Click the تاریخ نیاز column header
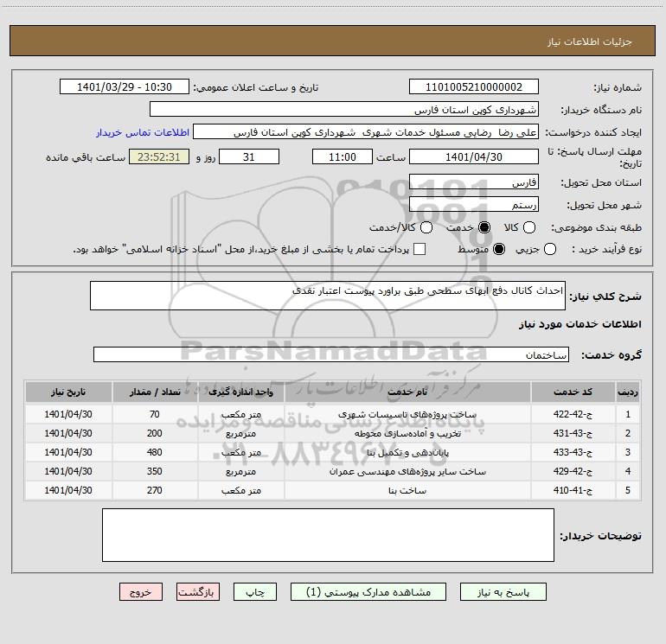 [x=68, y=392]
